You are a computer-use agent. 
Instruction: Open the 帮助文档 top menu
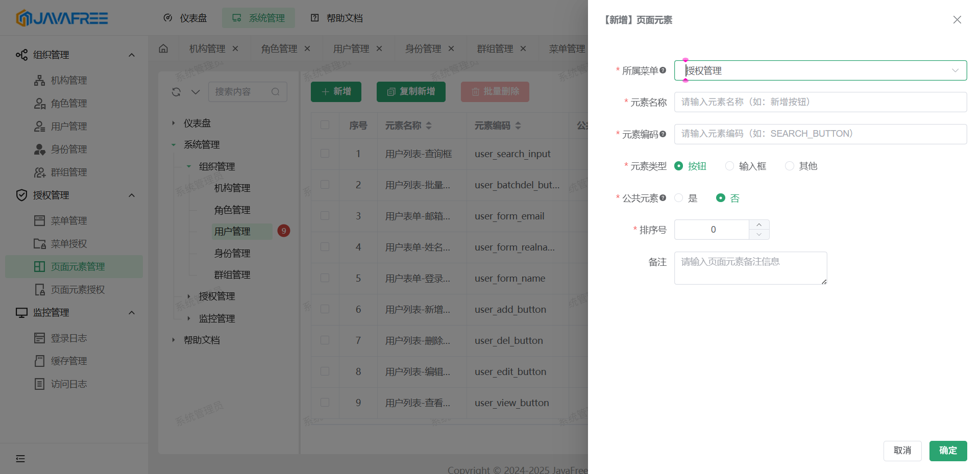[337, 18]
